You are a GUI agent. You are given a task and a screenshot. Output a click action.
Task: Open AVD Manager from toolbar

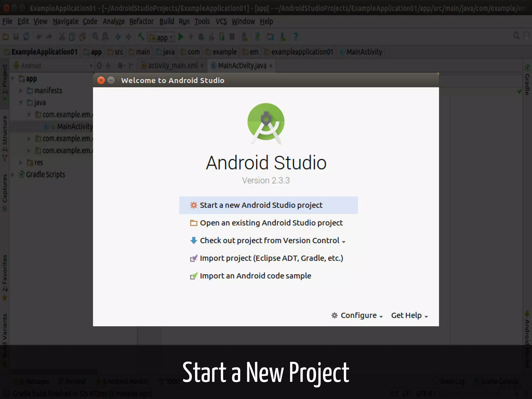[245, 37]
